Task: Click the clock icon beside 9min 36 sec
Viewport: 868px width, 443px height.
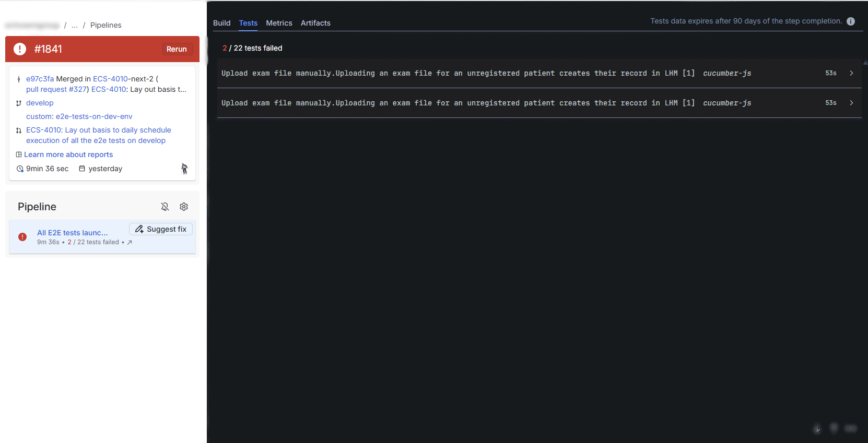Action: coord(20,169)
